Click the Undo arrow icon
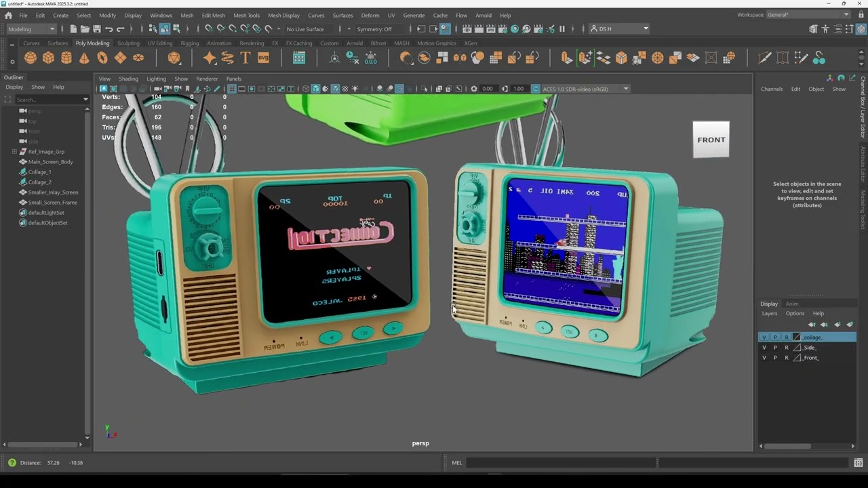This screenshot has width=868, height=488. click(x=109, y=28)
